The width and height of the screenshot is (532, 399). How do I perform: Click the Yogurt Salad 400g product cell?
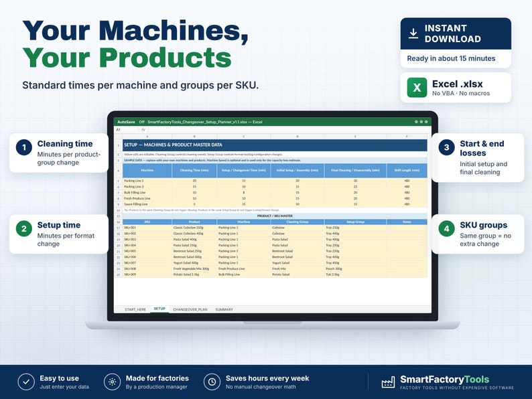tap(194, 262)
